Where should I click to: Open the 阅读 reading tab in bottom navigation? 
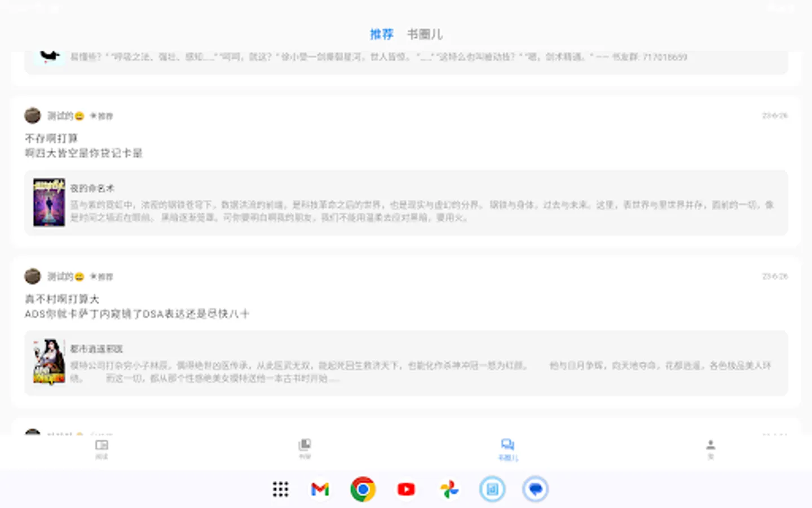click(101, 449)
